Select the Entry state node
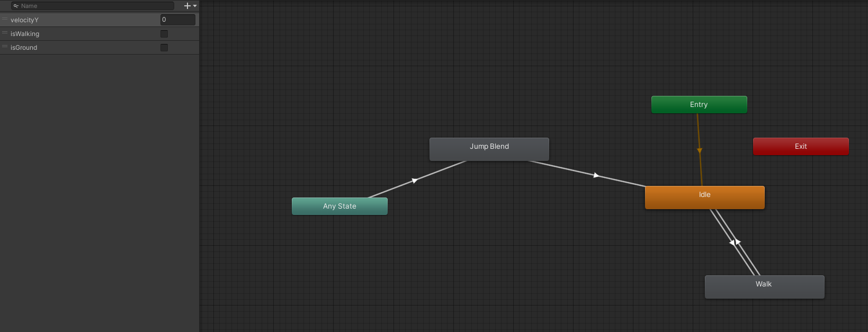Viewport: 868px width, 332px height. 699,104
